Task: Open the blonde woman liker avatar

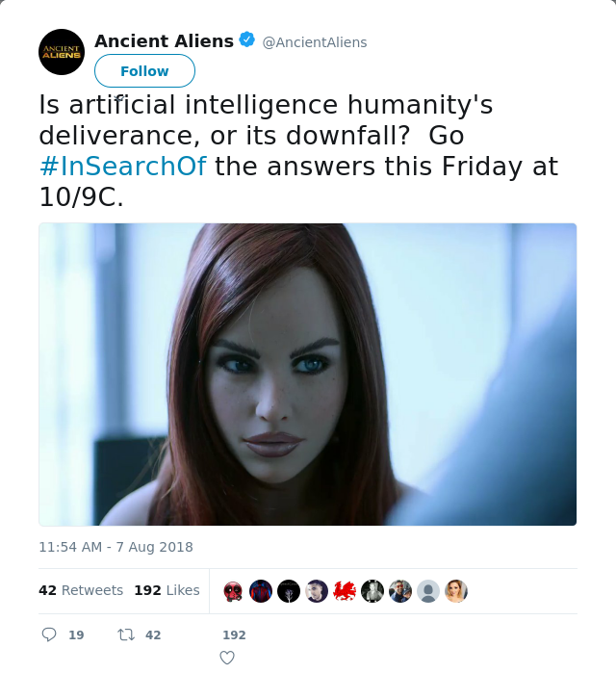Action: point(456,591)
